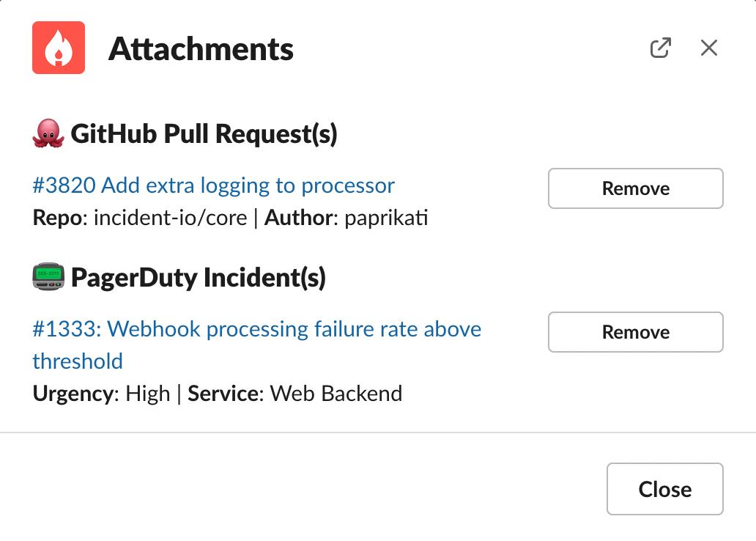The image size is (756, 541).
Task: Open the modal in a new window
Action: 660,48
